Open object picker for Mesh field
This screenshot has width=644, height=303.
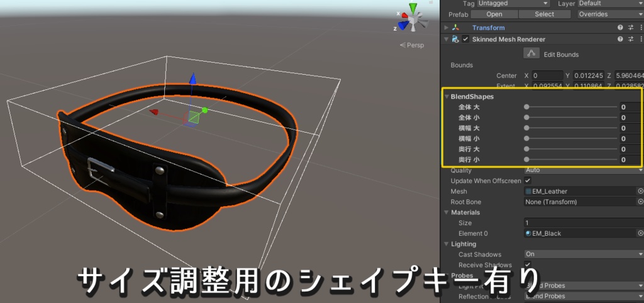(640, 191)
